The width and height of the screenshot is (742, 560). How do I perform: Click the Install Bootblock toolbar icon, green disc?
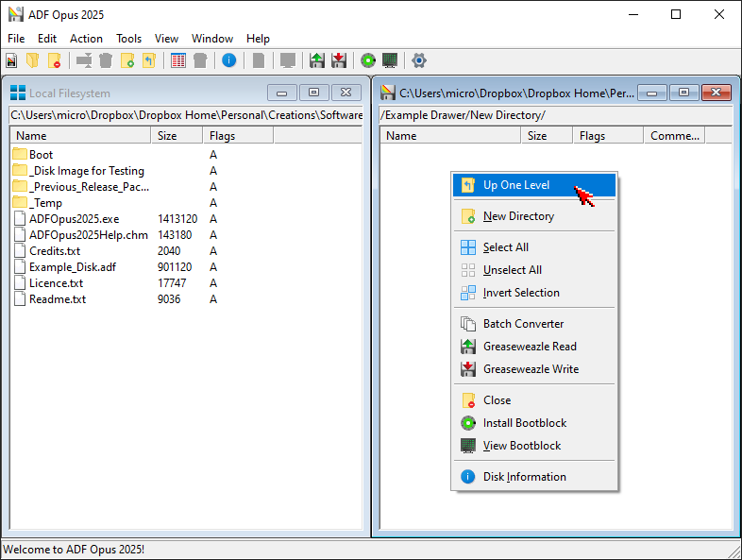368,60
